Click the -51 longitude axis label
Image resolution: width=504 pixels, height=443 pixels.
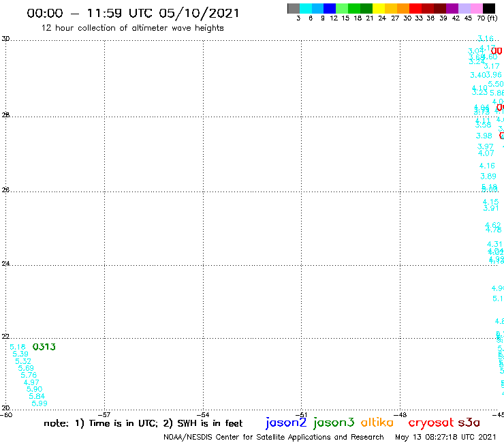[302, 415]
